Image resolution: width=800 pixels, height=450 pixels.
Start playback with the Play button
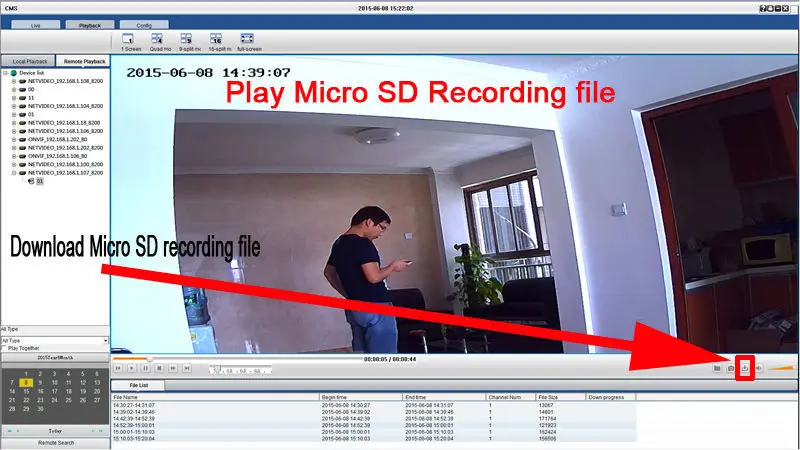(x=132, y=368)
